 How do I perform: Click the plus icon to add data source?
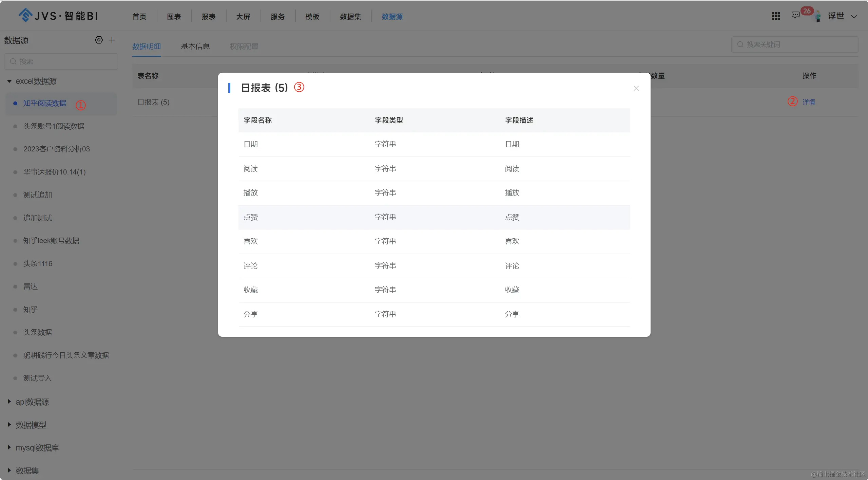coord(112,40)
